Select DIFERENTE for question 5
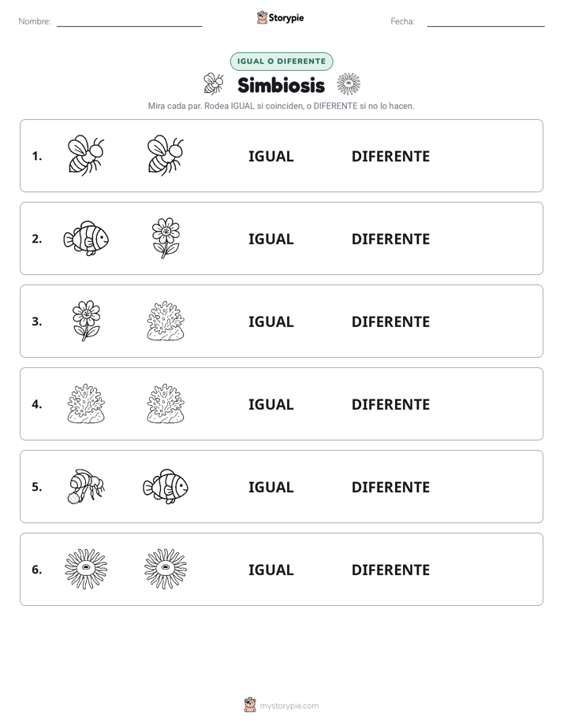 point(390,487)
